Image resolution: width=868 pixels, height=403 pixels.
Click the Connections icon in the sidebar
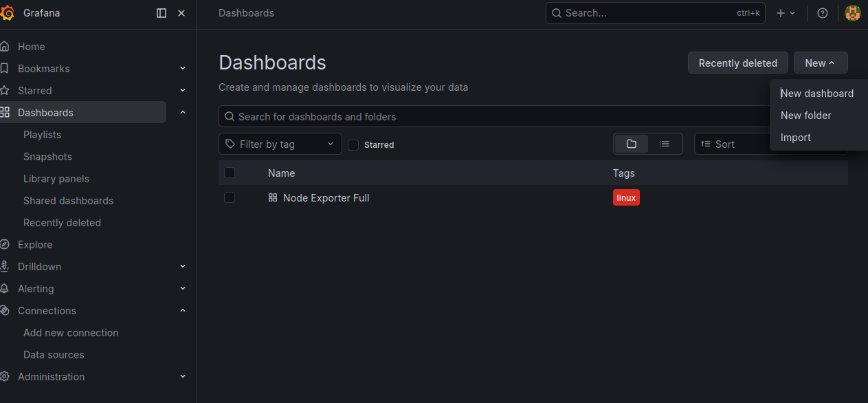tap(5, 311)
